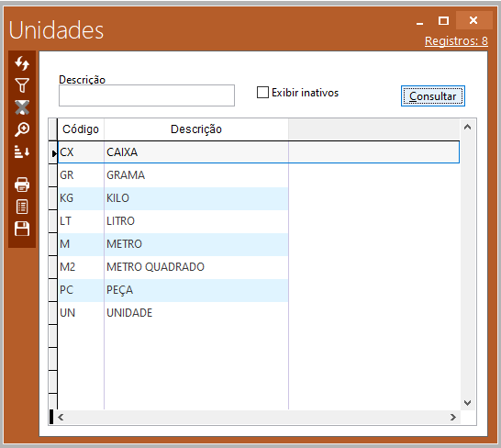
Task: Enable the Exibir inativos checkbox
Action: [x=262, y=93]
